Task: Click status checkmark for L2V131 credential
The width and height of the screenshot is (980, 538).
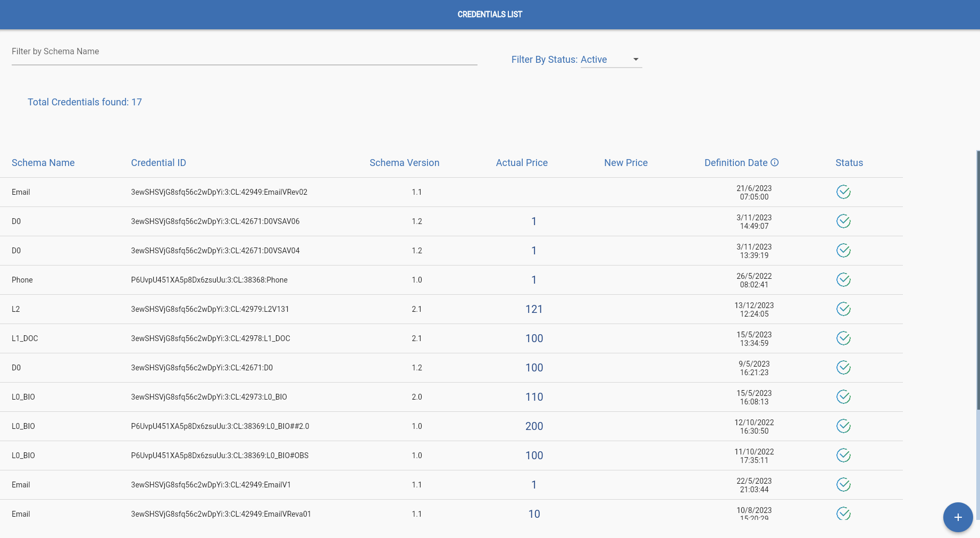Action: (843, 309)
